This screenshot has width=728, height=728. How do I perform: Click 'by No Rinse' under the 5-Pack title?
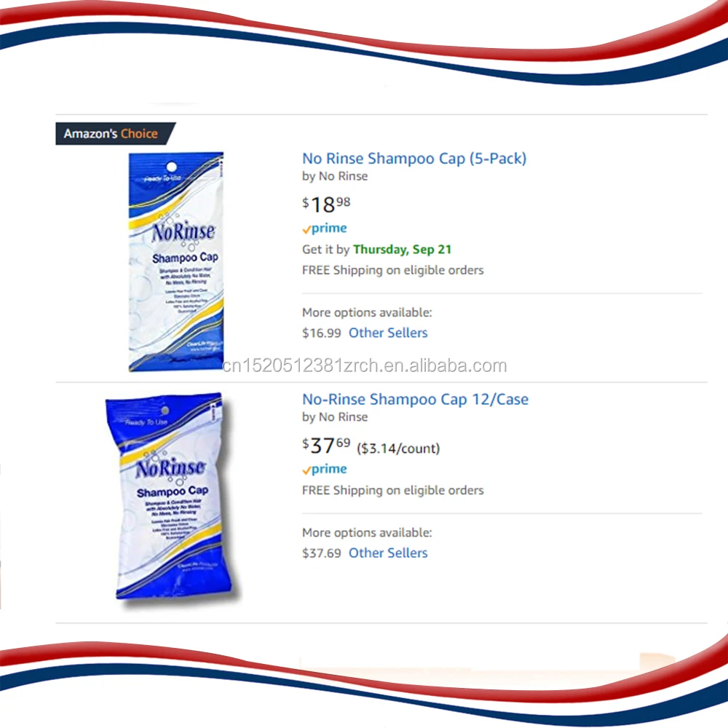click(335, 176)
